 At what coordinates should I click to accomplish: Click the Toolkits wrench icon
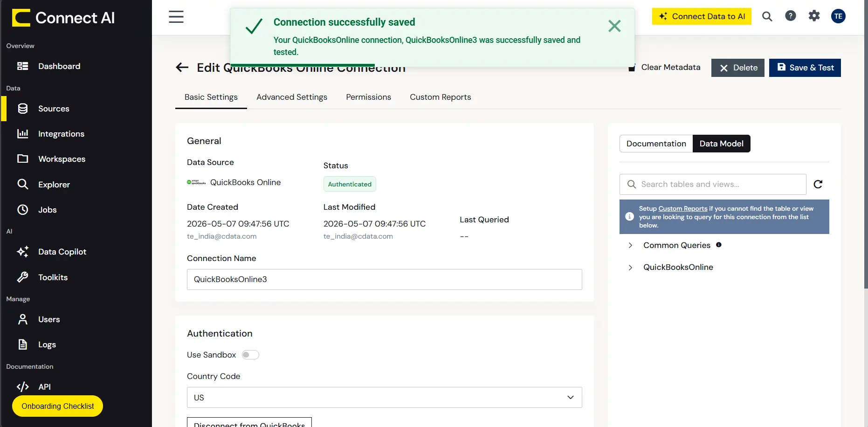(22, 277)
